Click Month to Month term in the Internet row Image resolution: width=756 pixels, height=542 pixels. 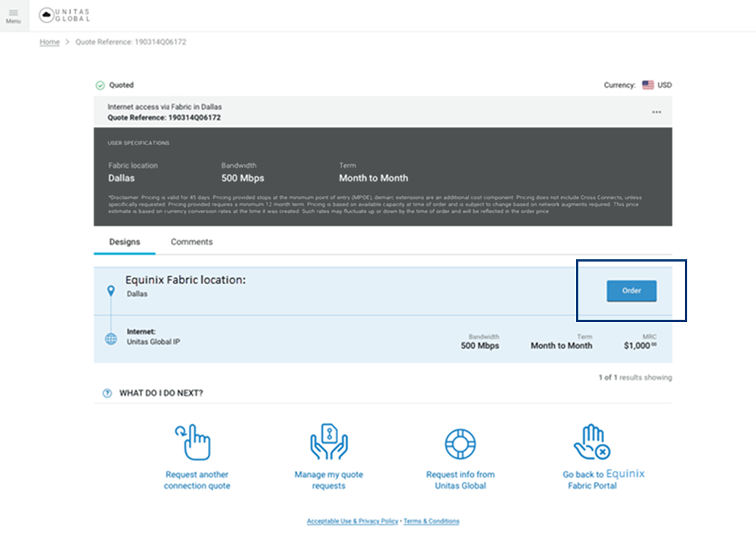(561, 345)
